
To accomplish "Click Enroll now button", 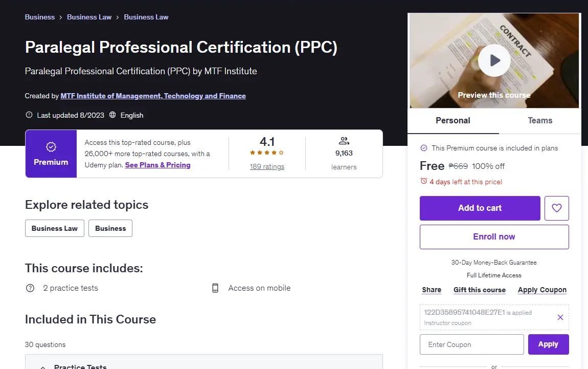I will coord(494,237).
